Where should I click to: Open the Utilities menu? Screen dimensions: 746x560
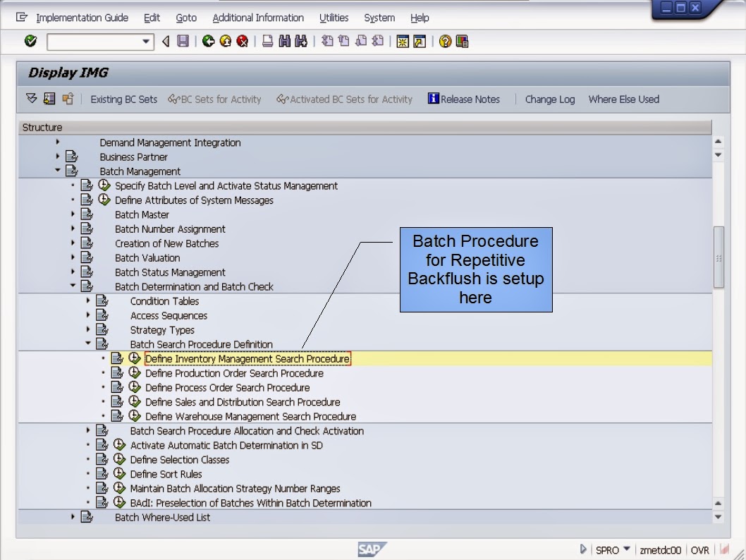[334, 18]
